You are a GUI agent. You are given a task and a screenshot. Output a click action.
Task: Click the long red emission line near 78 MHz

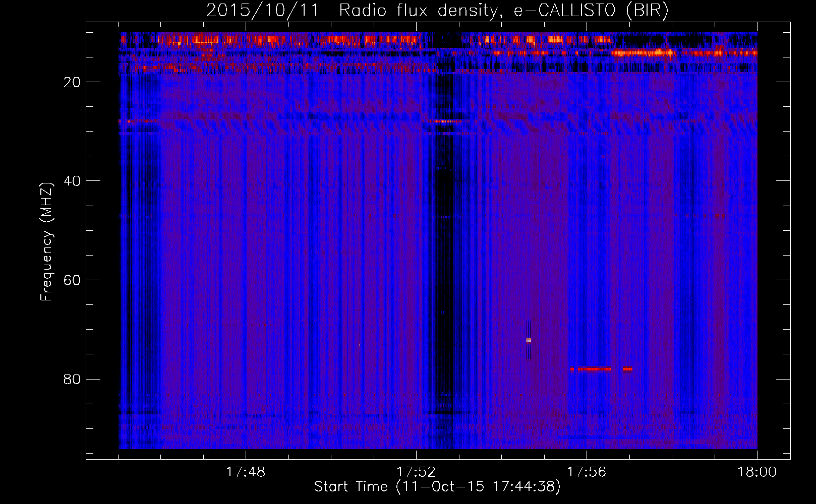tap(594, 369)
